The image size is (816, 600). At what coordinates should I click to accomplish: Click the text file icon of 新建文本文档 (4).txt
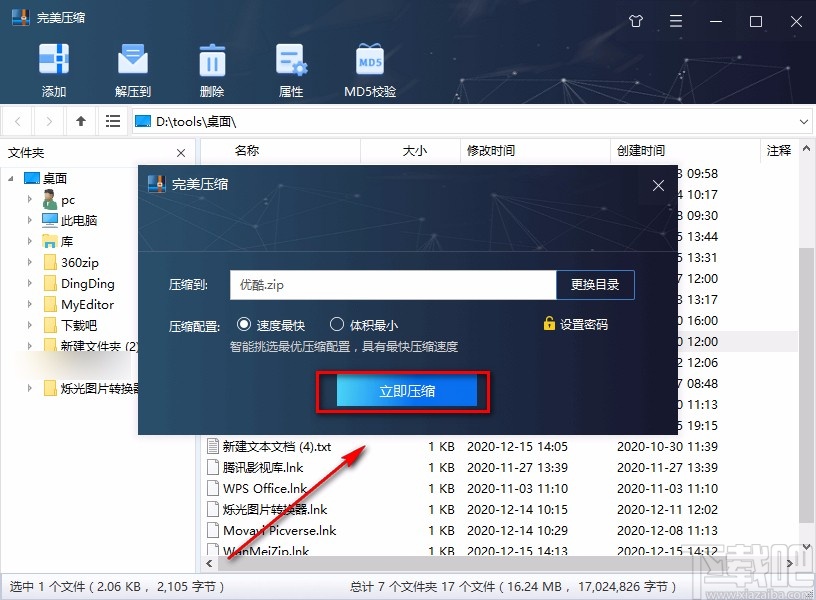click(x=212, y=446)
